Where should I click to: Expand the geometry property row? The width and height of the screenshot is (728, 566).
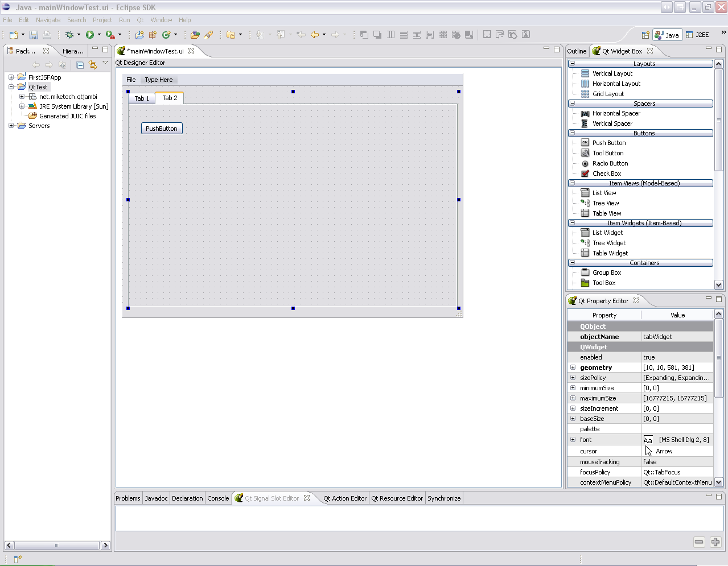573,367
